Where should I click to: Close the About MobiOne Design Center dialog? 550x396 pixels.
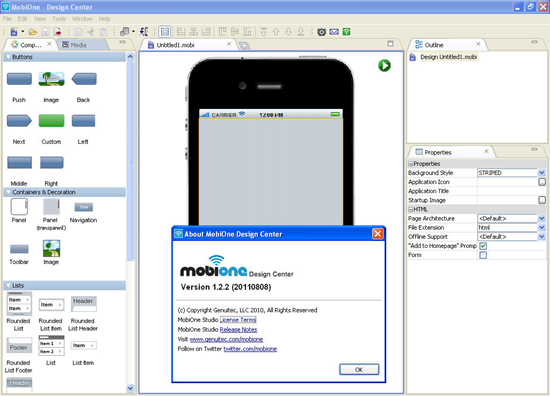[378, 234]
